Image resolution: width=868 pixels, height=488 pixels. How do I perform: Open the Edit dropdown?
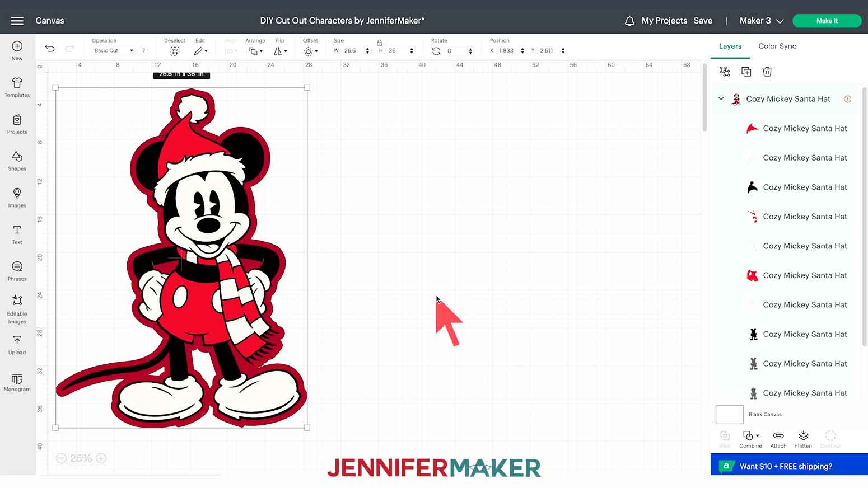click(200, 51)
